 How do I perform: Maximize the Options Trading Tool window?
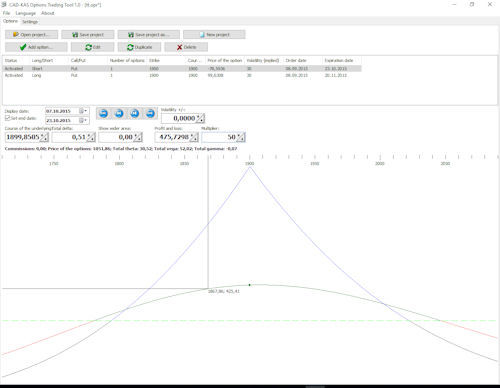(x=472, y=5)
